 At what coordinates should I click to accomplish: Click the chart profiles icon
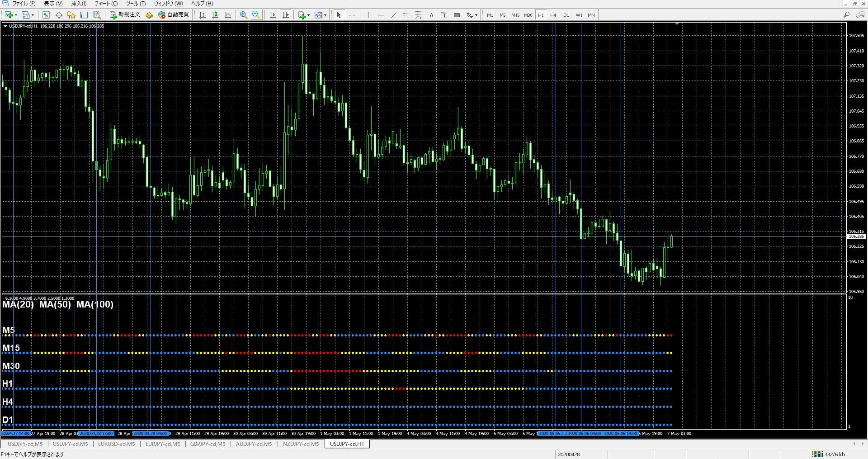[x=25, y=15]
